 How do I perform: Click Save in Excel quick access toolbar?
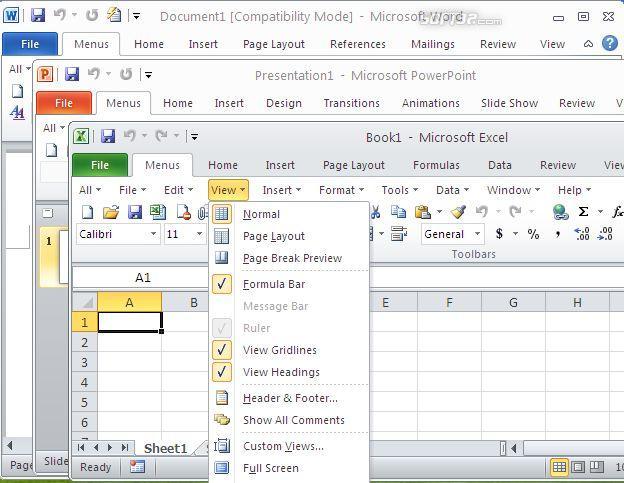(x=108, y=136)
